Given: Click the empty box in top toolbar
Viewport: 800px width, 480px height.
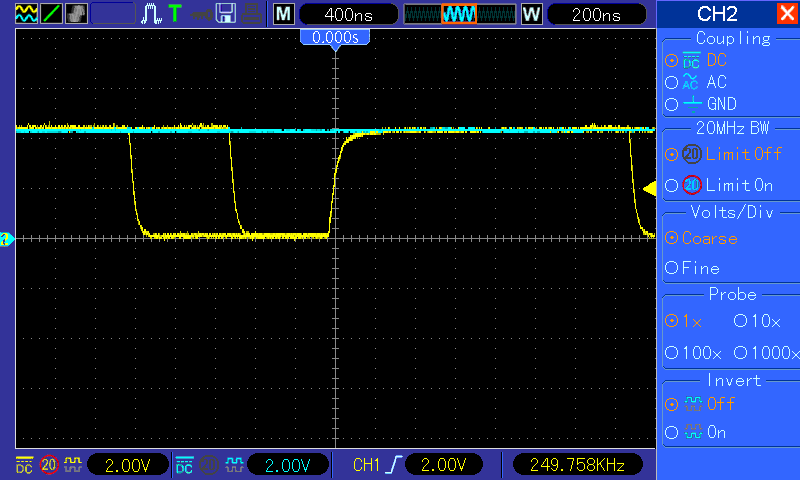Looking at the screenshot, I should tap(113, 14).
